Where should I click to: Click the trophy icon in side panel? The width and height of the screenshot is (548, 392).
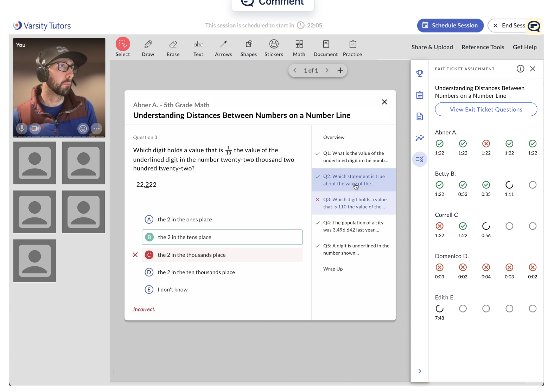(420, 74)
